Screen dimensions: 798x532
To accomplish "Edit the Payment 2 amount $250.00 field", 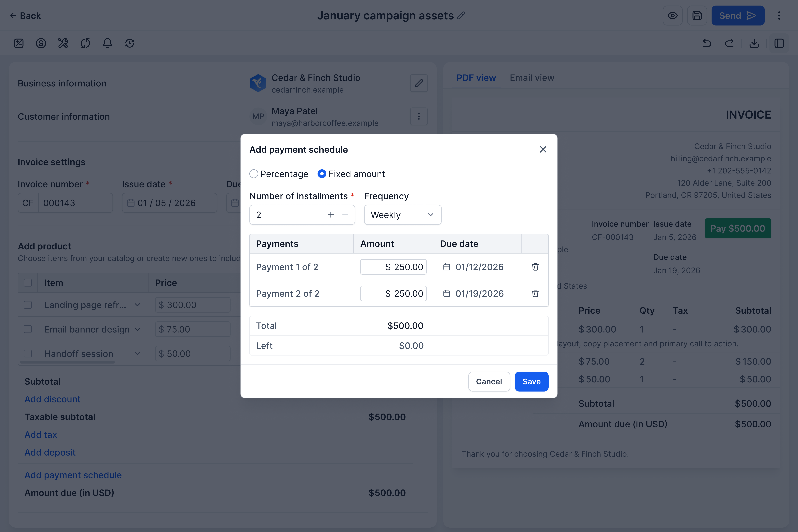I will coord(393,293).
